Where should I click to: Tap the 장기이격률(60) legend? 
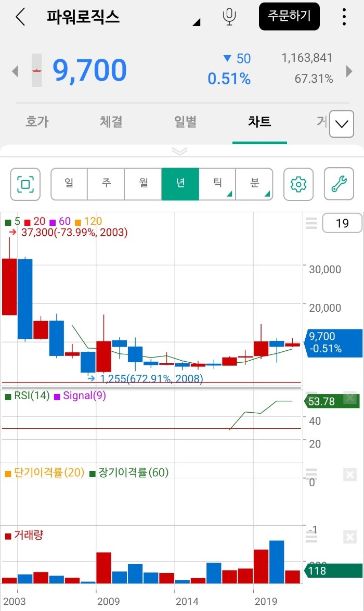click(x=129, y=473)
